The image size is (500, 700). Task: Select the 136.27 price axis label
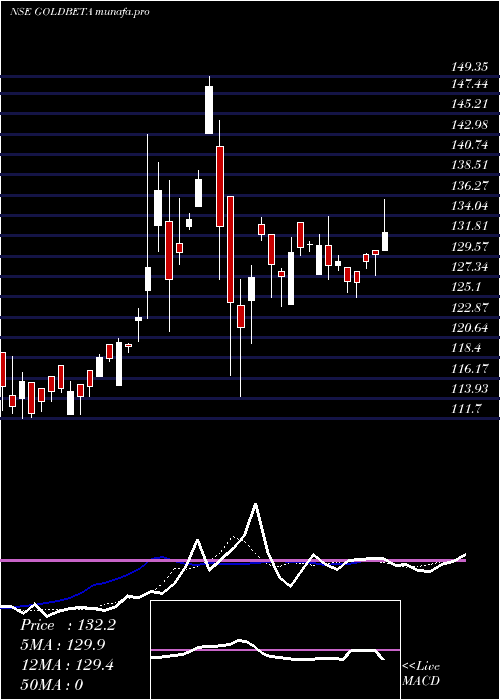click(x=470, y=185)
